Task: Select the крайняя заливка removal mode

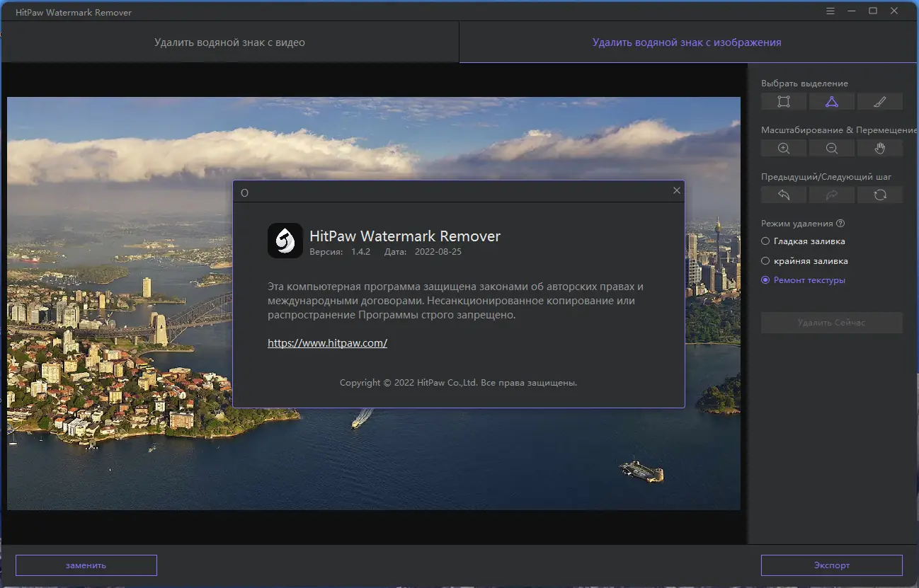Action: [804, 261]
